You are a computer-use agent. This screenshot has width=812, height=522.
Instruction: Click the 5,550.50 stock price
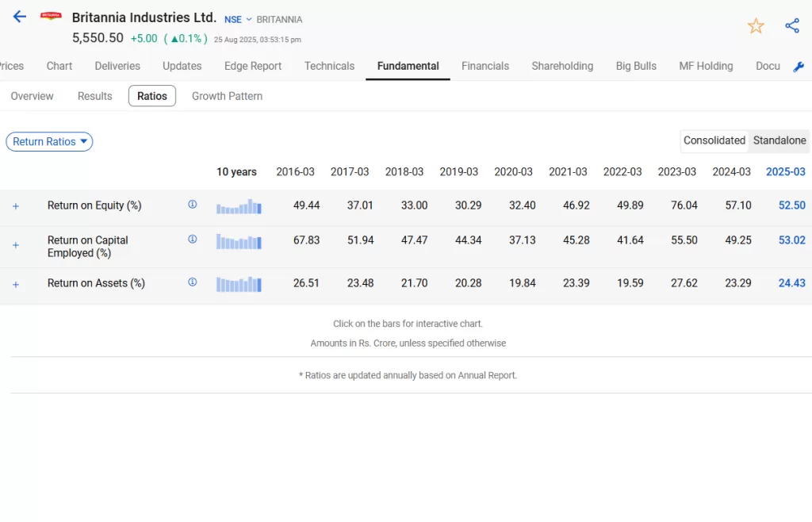pos(98,38)
